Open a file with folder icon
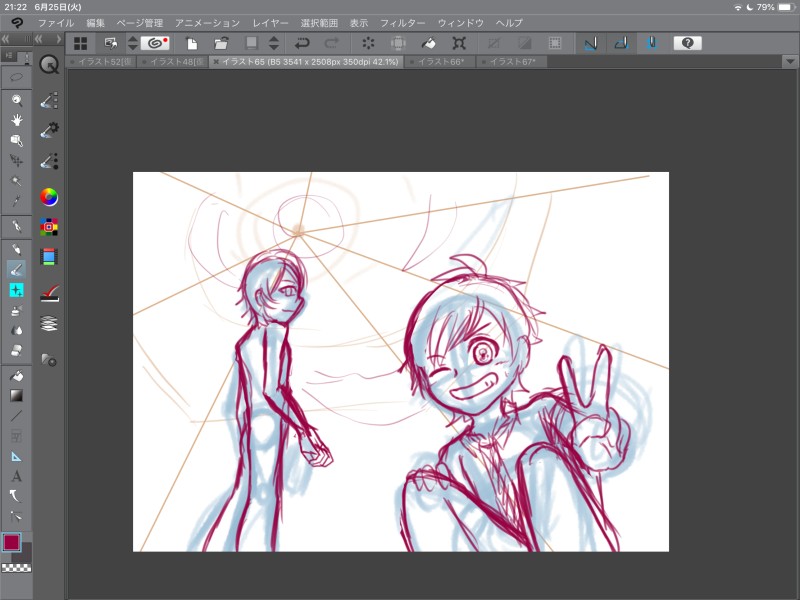Viewport: 800px width, 600px height. [x=221, y=43]
